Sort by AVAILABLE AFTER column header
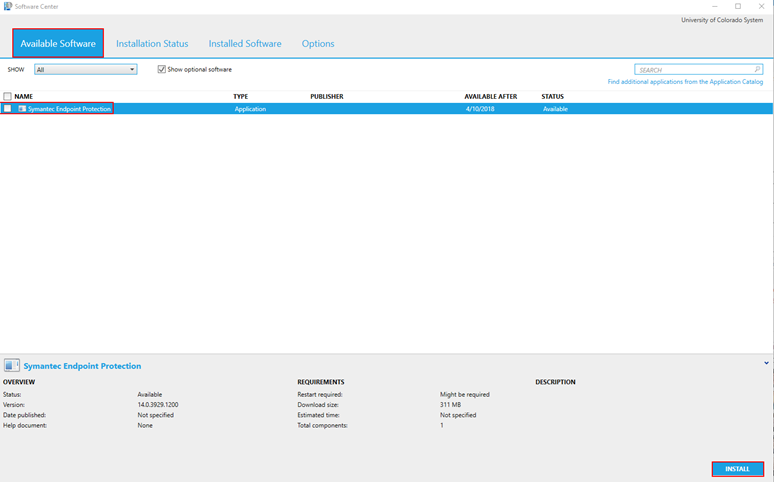Screen dimensions: 774x482 click(491, 96)
